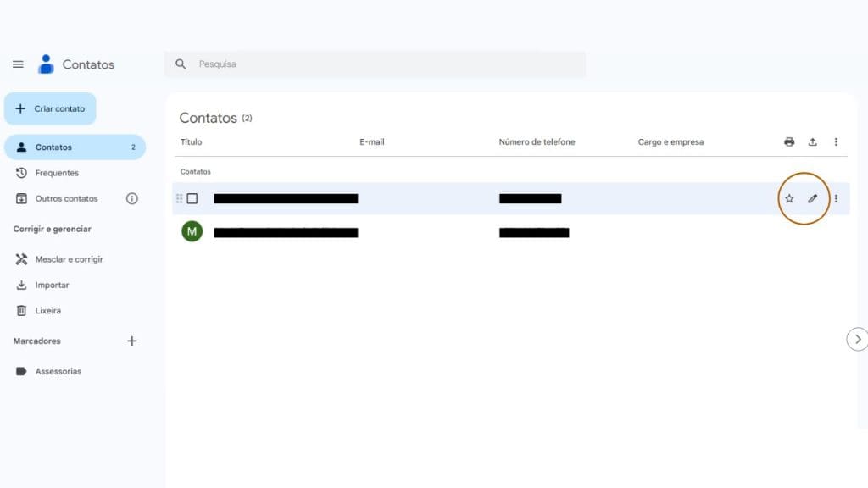
Task: Switch to Outros contatos section
Action: click(x=59, y=198)
